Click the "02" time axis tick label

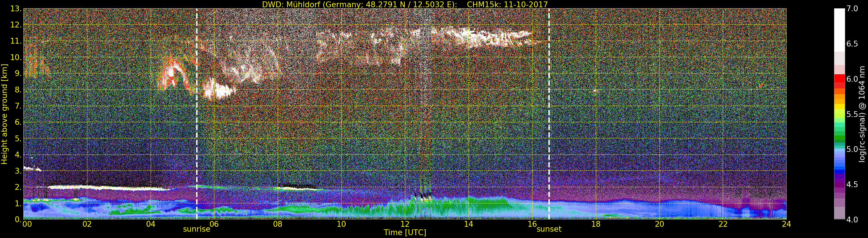[x=87, y=224]
